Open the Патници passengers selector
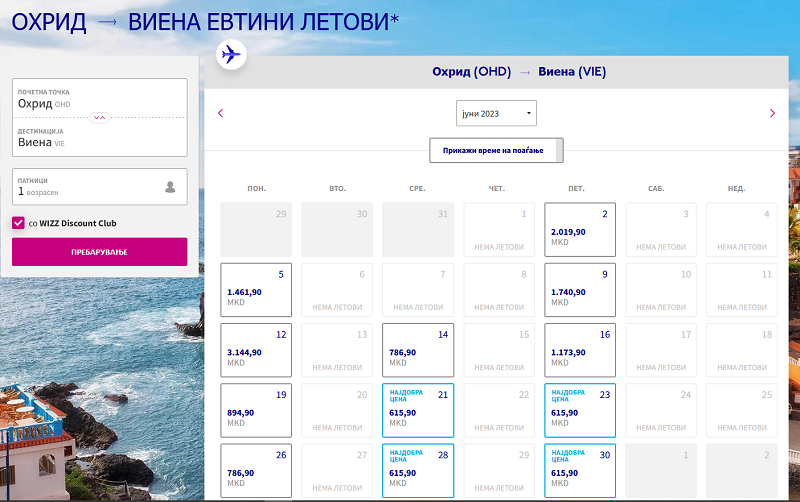Screen dimensions: 800x502 point(90,187)
